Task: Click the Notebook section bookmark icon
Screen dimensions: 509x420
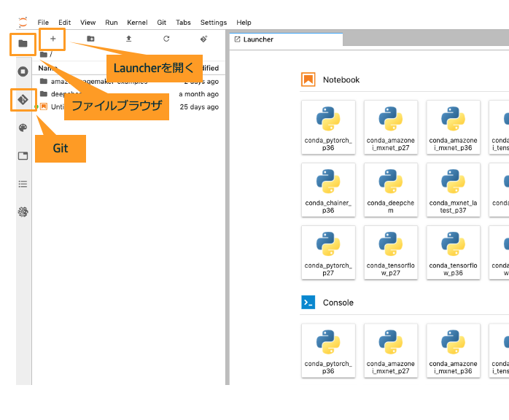Action: [308, 79]
